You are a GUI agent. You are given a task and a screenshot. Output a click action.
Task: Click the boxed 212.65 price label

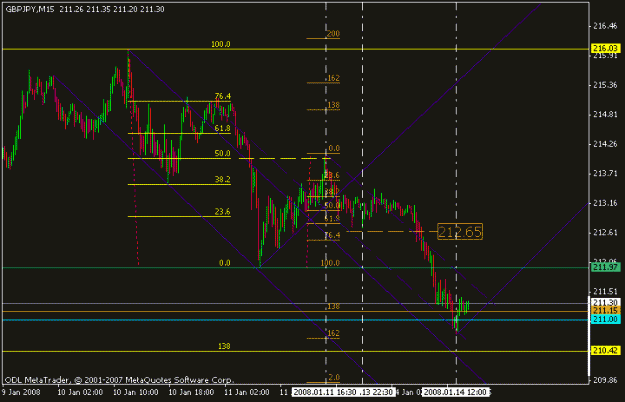460,231
